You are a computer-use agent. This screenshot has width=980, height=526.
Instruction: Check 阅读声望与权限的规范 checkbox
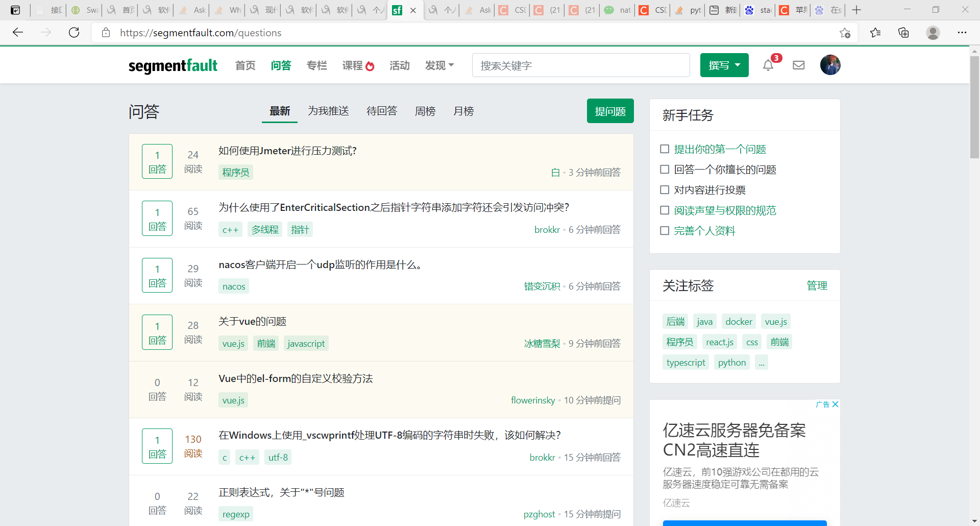pyautogui.click(x=665, y=210)
